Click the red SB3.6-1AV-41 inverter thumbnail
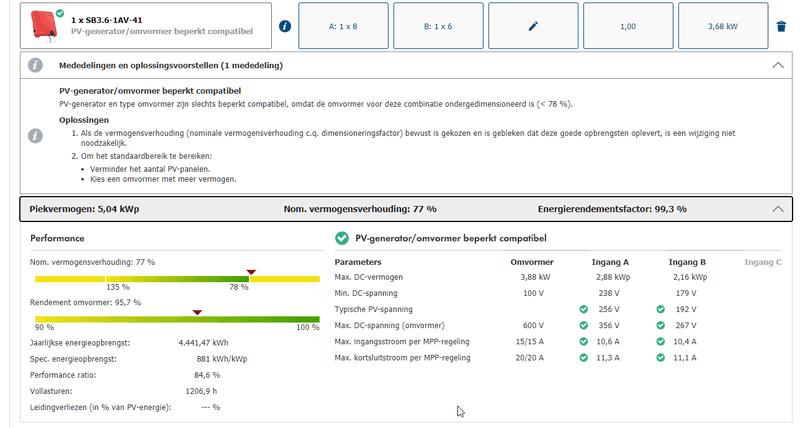Viewport: 800px width, 428px height. 44,24
